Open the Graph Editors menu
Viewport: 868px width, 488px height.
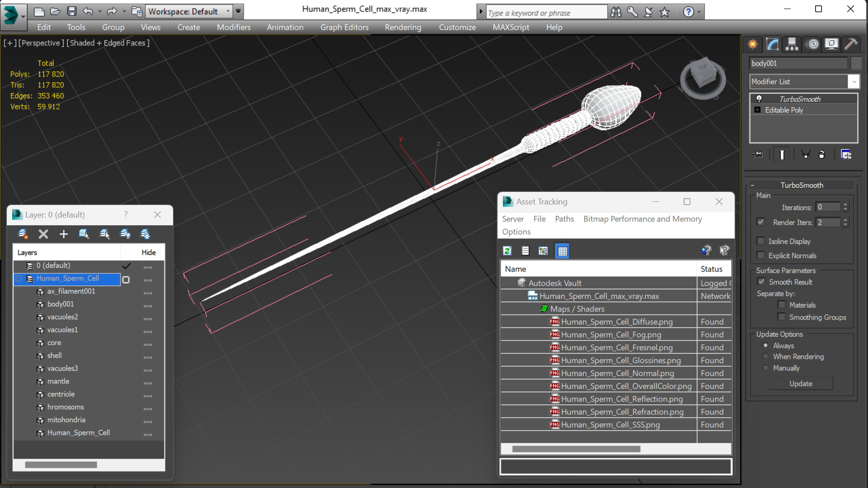(344, 27)
